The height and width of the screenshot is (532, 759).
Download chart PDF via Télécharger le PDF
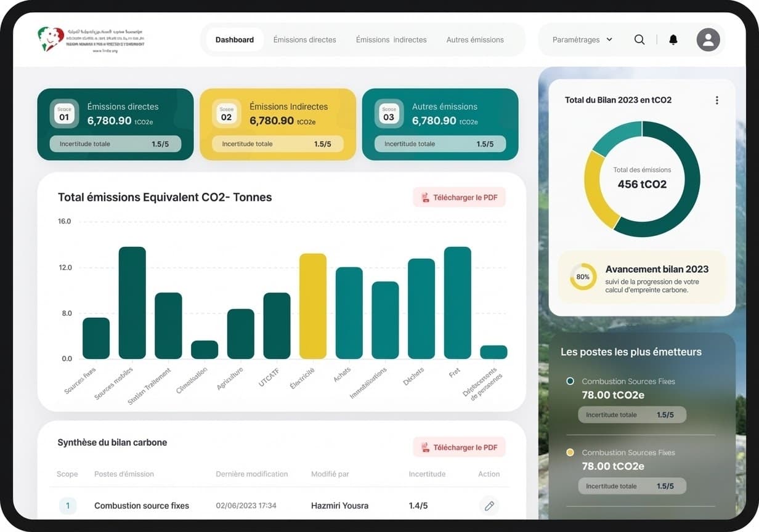(x=459, y=198)
